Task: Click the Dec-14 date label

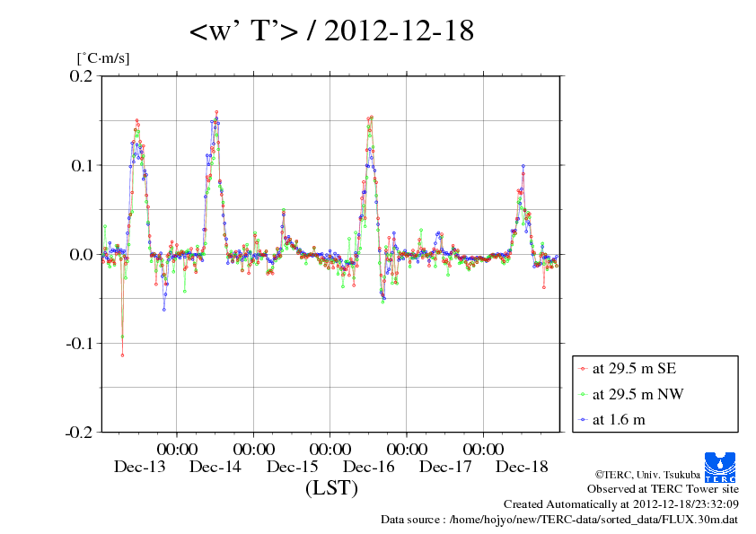Action: pos(215,467)
